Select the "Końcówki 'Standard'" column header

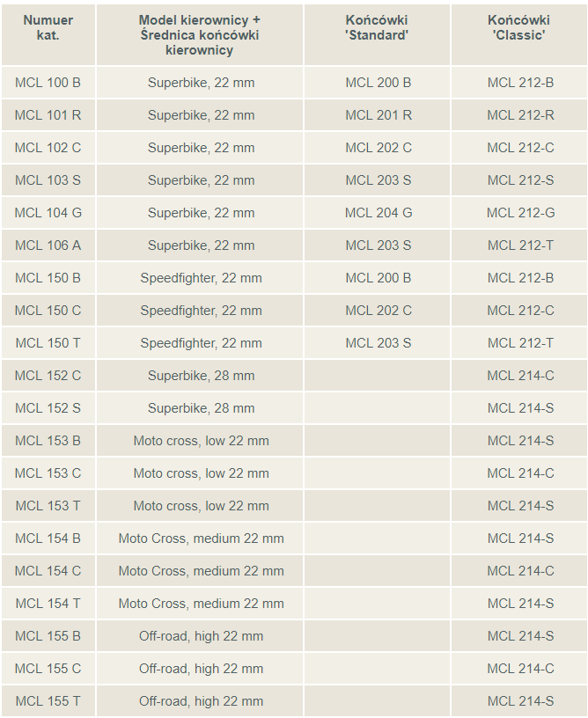378,27
